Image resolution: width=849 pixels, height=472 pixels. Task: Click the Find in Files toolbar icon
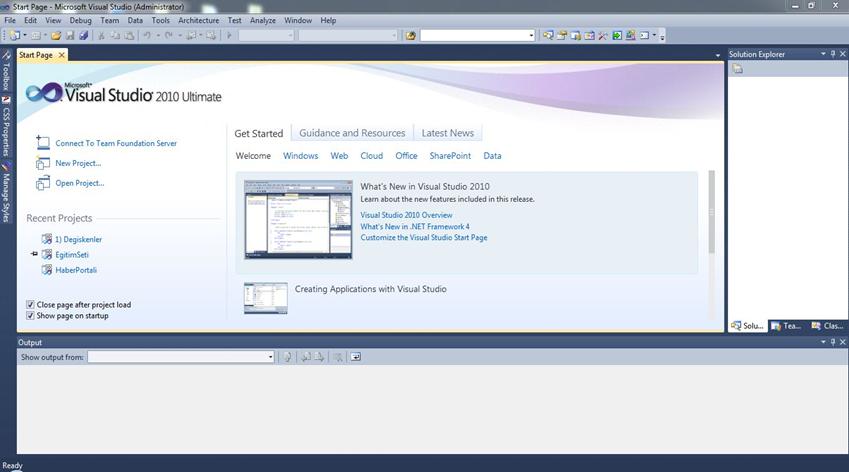pos(411,36)
